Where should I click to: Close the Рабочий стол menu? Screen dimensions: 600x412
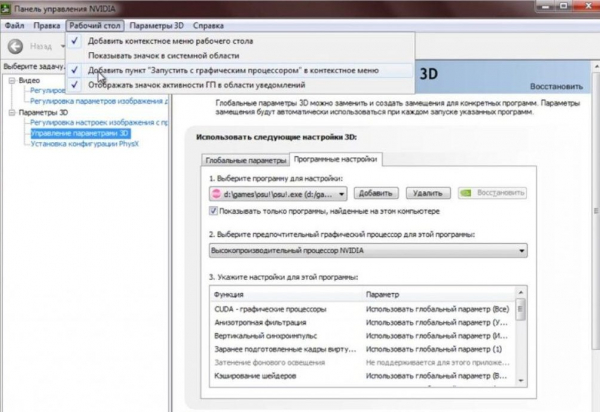pyautogui.click(x=95, y=26)
